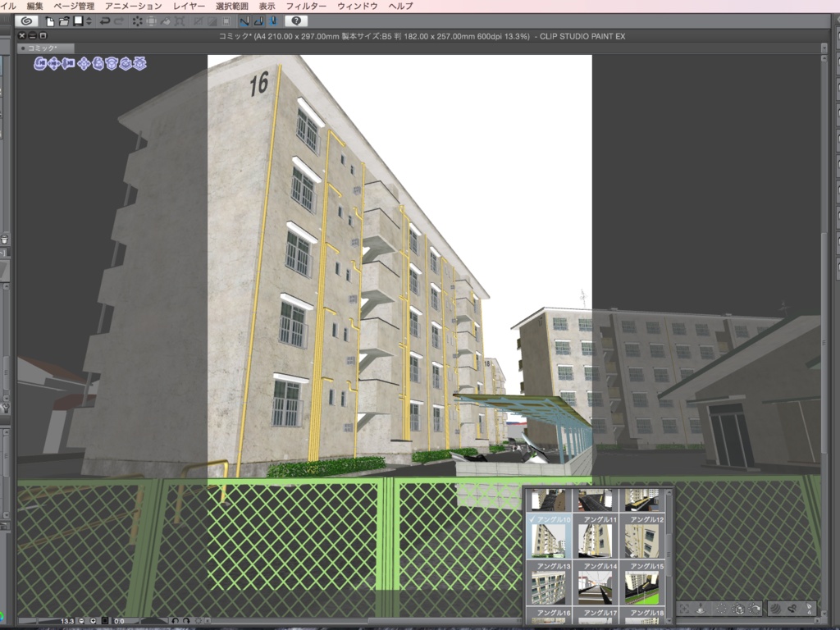Click the Undo arrow in the command bar
840x630 pixels.
click(105, 22)
